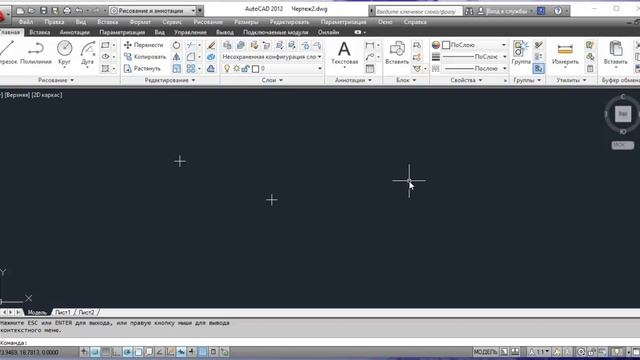Toggle Grid display in status bar
The height and width of the screenshot is (360, 640).
point(106,352)
